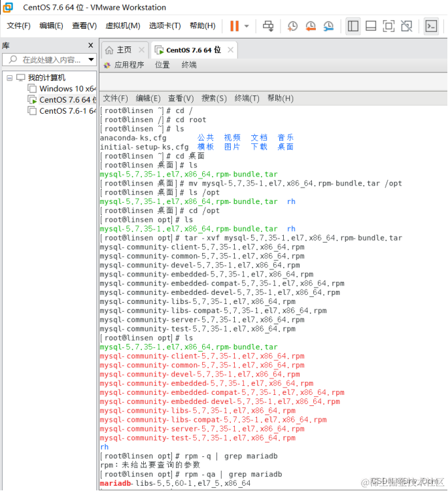The image size is (448, 491).
Task: Open the 虚拟机(M) menu
Action: 123,25
